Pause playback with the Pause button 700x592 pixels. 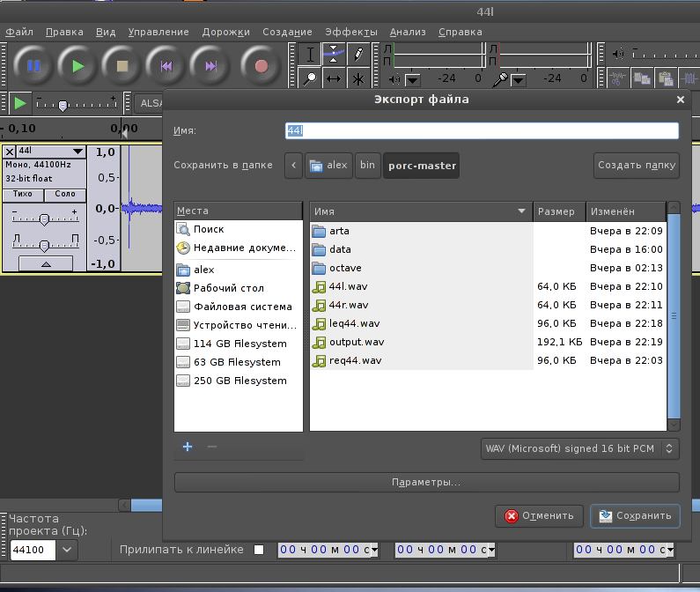coord(34,66)
